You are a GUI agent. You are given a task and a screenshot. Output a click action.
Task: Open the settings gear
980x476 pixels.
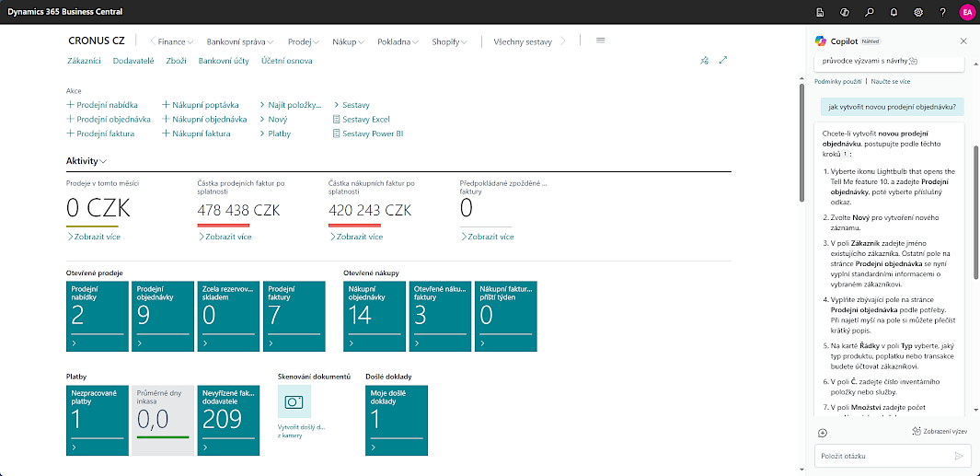click(x=918, y=12)
